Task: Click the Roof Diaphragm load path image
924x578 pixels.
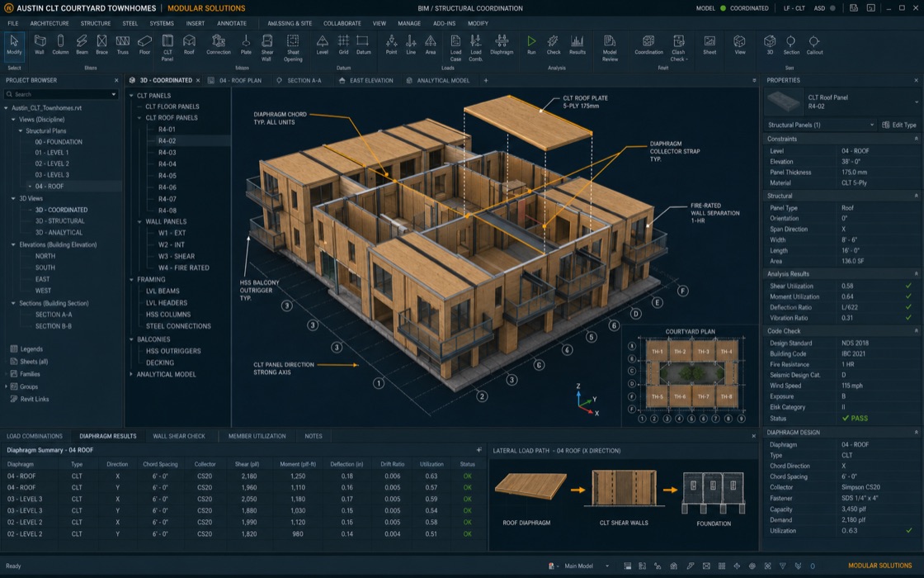Action: 530,486
